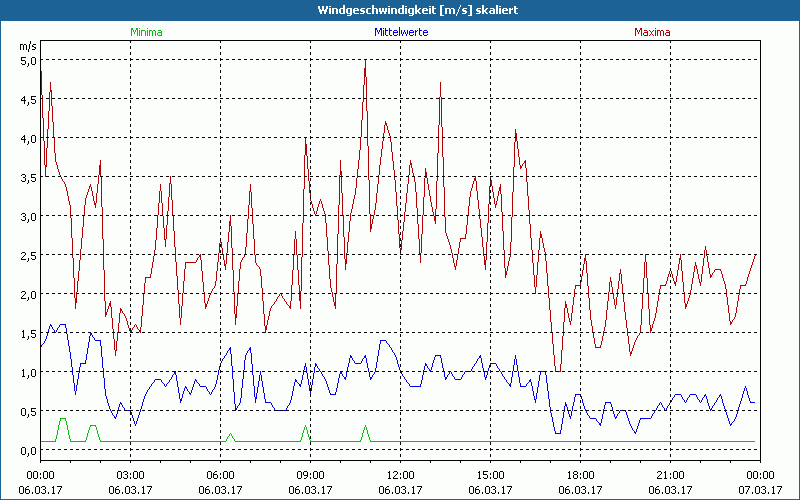This screenshot has height=500, width=800.
Task: Click the Maxima legend label
Action: pyautogui.click(x=651, y=32)
